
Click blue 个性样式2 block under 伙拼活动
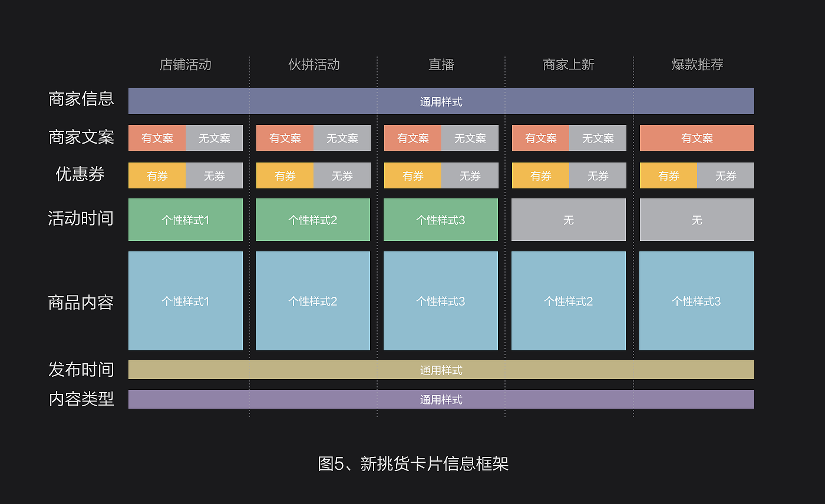tap(313, 301)
